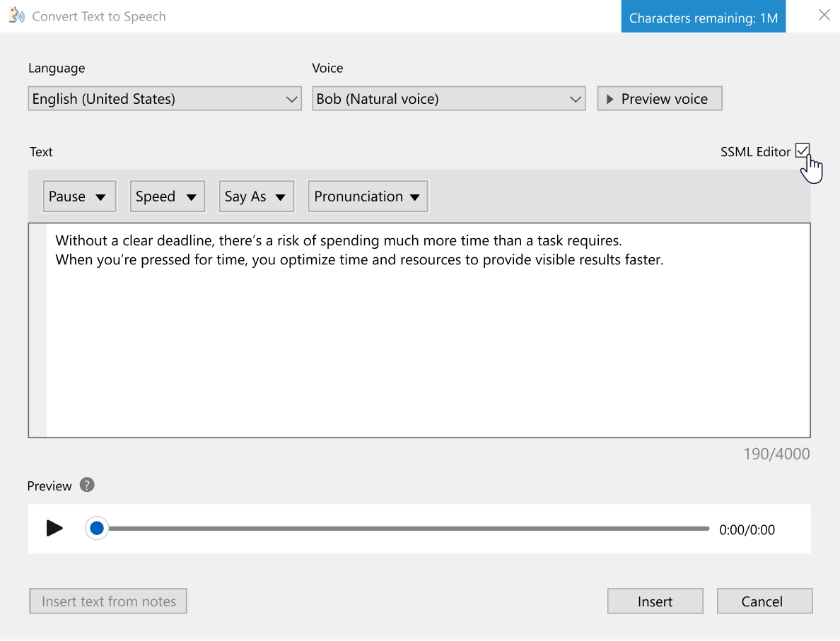The height and width of the screenshot is (641, 840).
Task: Cancel the text to speech conversion
Action: click(x=764, y=601)
